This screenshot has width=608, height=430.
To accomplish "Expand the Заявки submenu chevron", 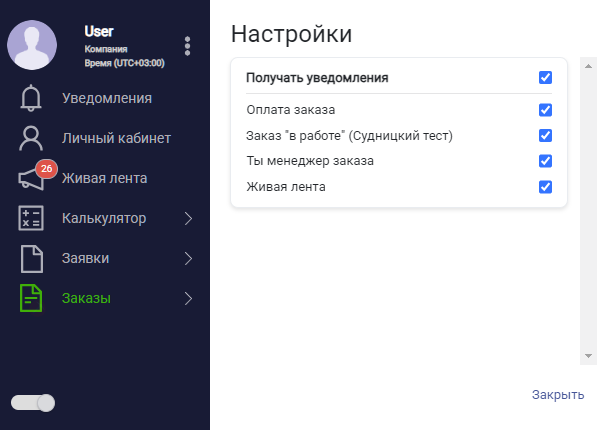I will point(188,258).
